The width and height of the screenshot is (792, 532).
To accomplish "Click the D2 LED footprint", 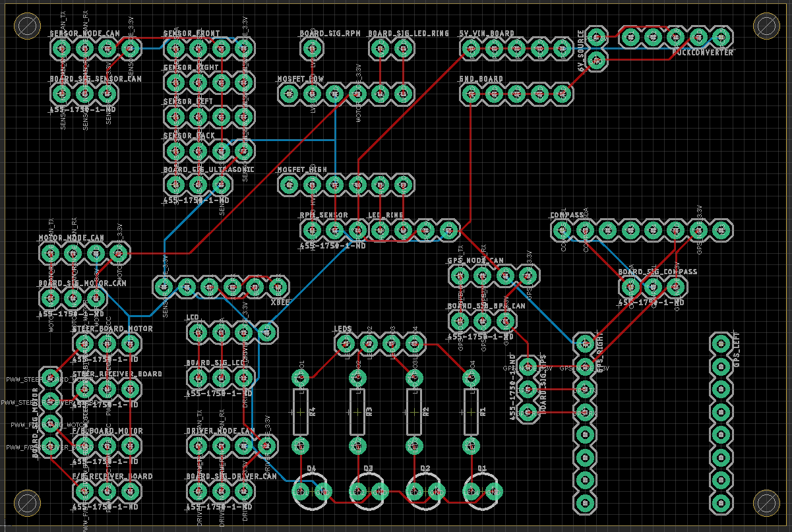I will (425, 492).
